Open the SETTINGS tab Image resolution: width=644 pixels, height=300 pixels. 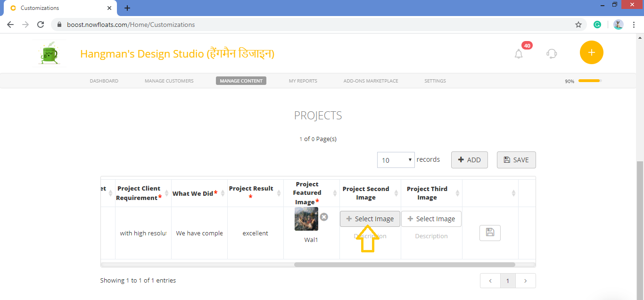click(x=435, y=81)
